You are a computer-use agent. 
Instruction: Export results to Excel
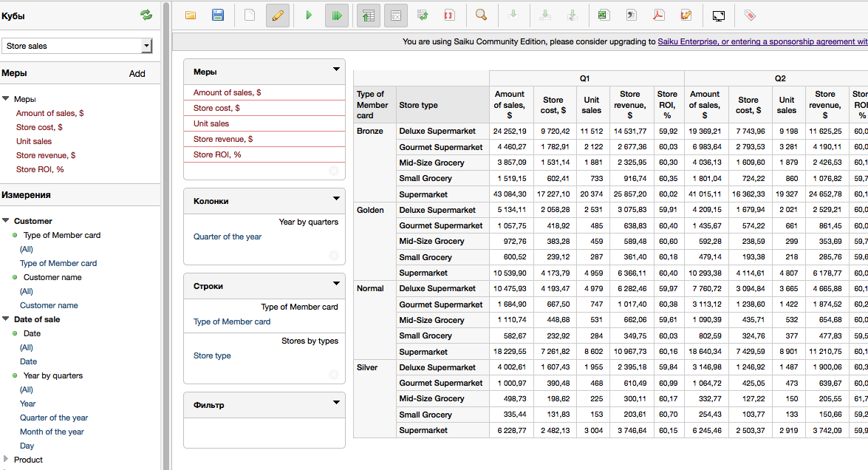click(x=604, y=16)
